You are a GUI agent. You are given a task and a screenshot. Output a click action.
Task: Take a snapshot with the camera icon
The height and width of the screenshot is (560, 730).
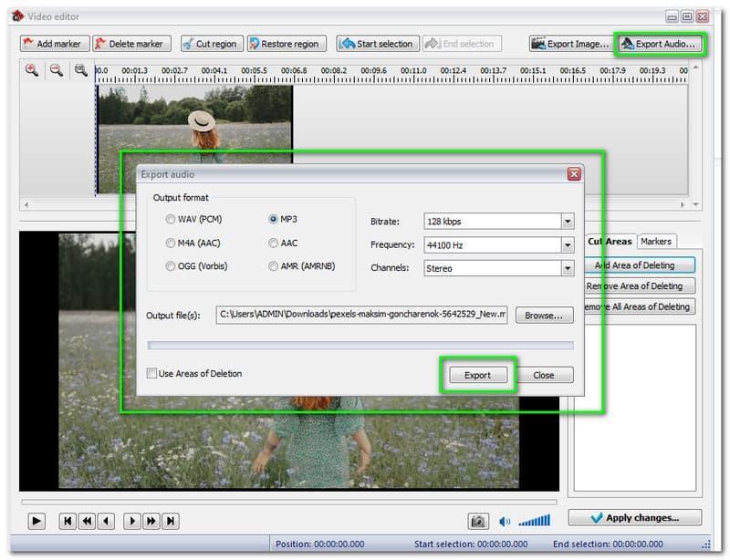(x=478, y=522)
